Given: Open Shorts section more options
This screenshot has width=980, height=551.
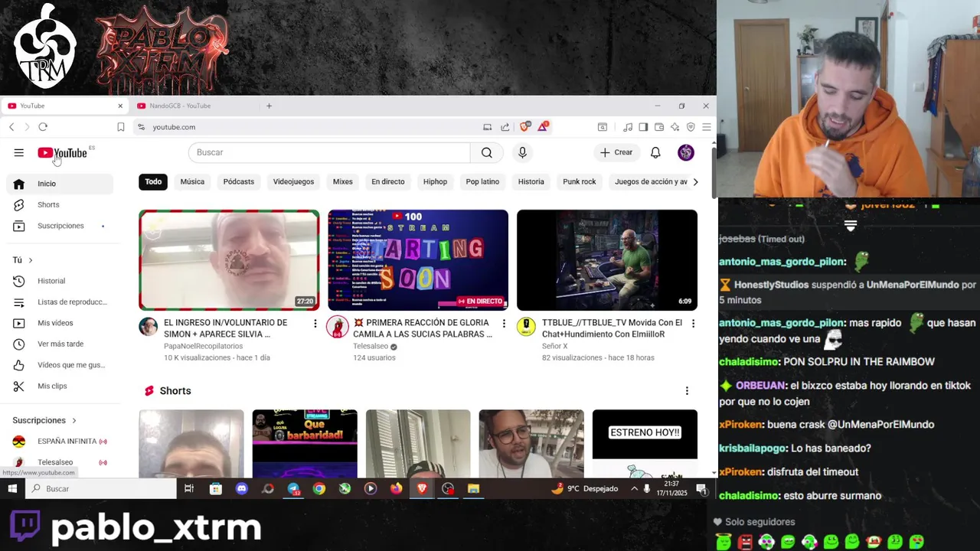Looking at the screenshot, I should [687, 391].
